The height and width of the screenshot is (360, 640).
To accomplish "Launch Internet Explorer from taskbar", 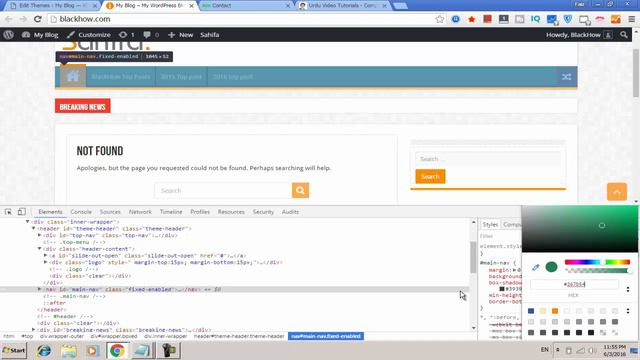I will 44,350.
